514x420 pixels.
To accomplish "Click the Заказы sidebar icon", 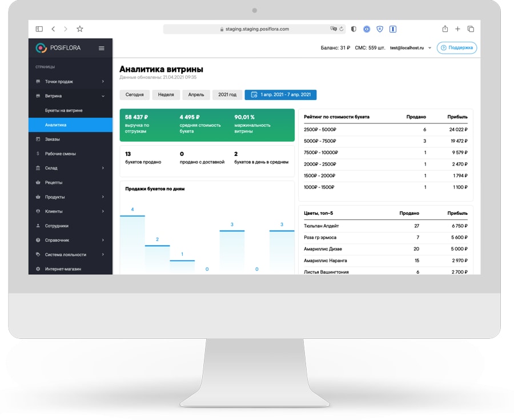I will (38, 139).
